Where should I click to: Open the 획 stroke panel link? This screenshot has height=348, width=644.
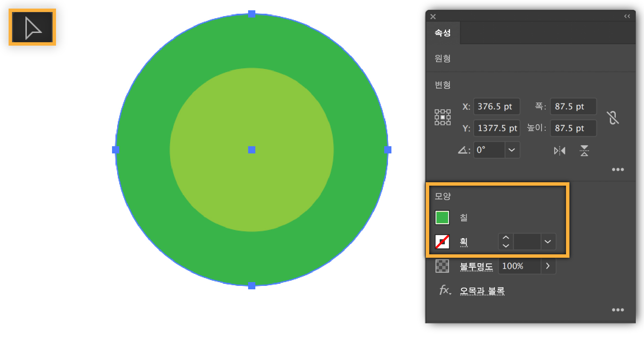(464, 242)
